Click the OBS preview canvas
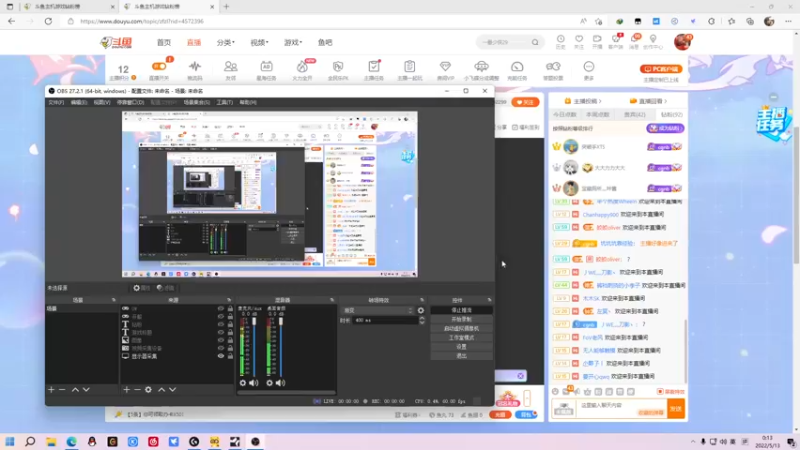Viewport: 800px width, 450px height. pos(269,194)
